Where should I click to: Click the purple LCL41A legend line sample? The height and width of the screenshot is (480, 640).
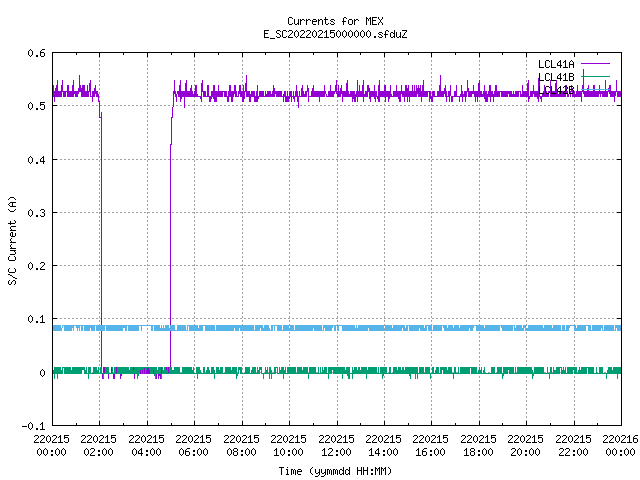pos(595,64)
